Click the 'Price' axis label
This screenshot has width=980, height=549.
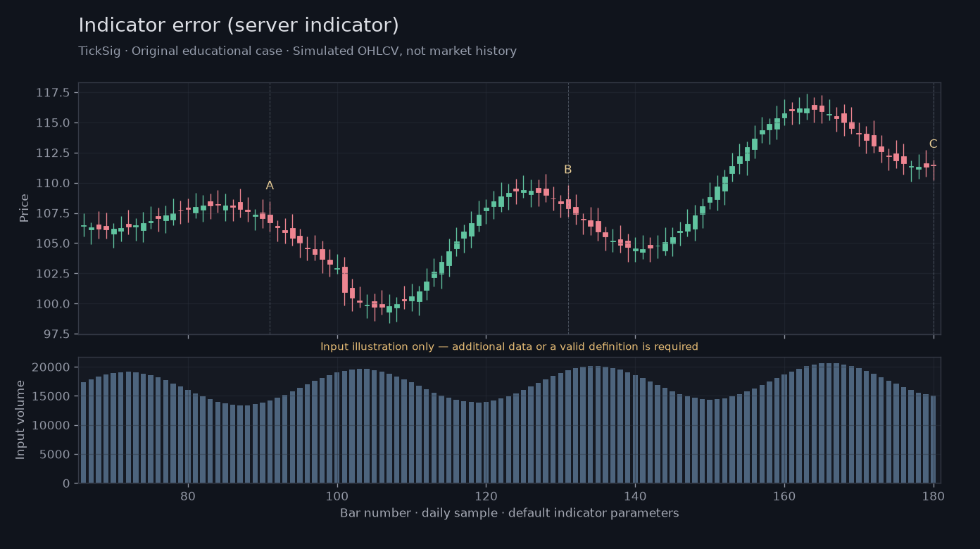pyautogui.click(x=25, y=208)
